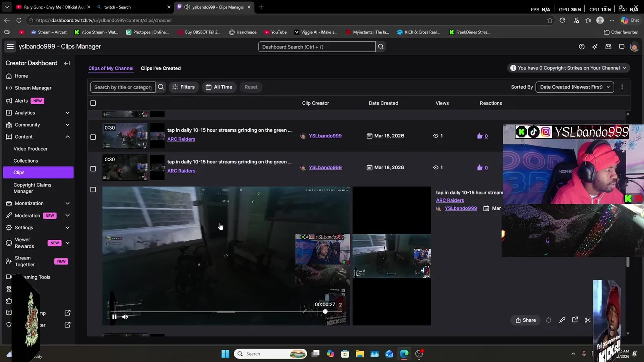Click the Reset filters button
Image resolution: width=644 pixels, height=362 pixels.
tap(251, 87)
